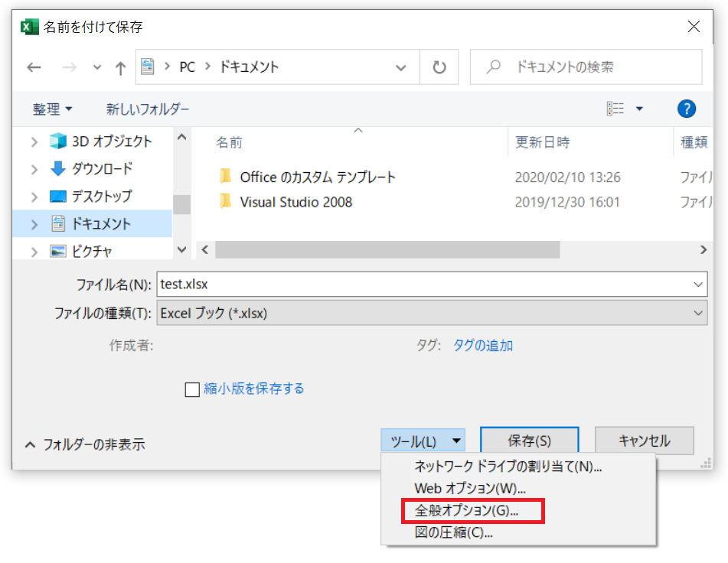The height and width of the screenshot is (563, 728).
Task: Create a 新しいフォルダー
Action: [148, 109]
